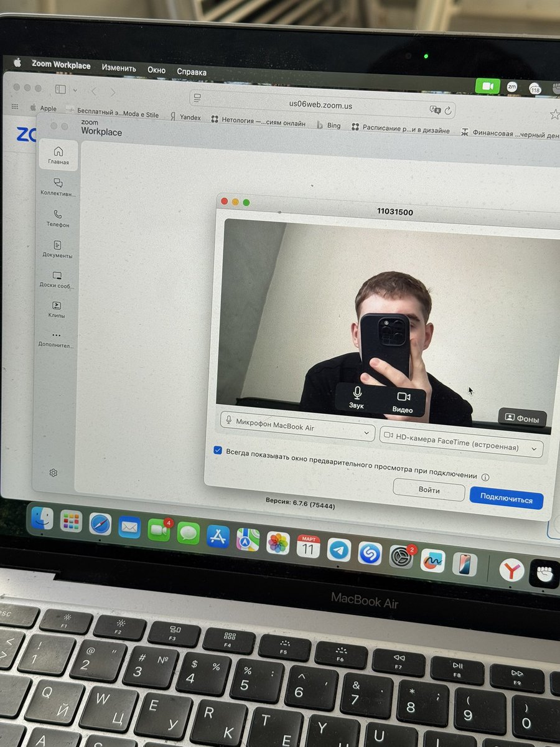This screenshot has height=747, width=560.
Task: Open Finder from the Dock
Action: click(42, 518)
